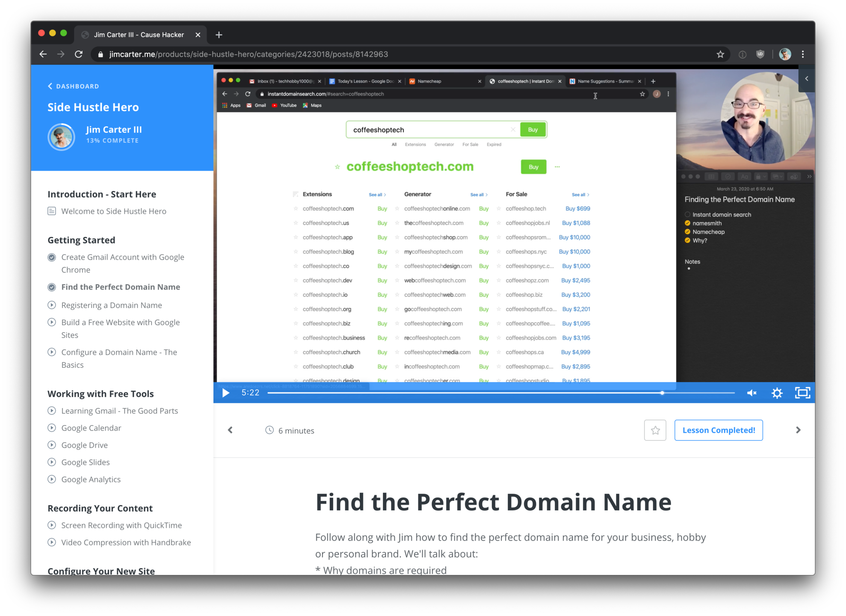Click the 13% COMPLETE progress text
846x616 pixels.
(x=112, y=141)
